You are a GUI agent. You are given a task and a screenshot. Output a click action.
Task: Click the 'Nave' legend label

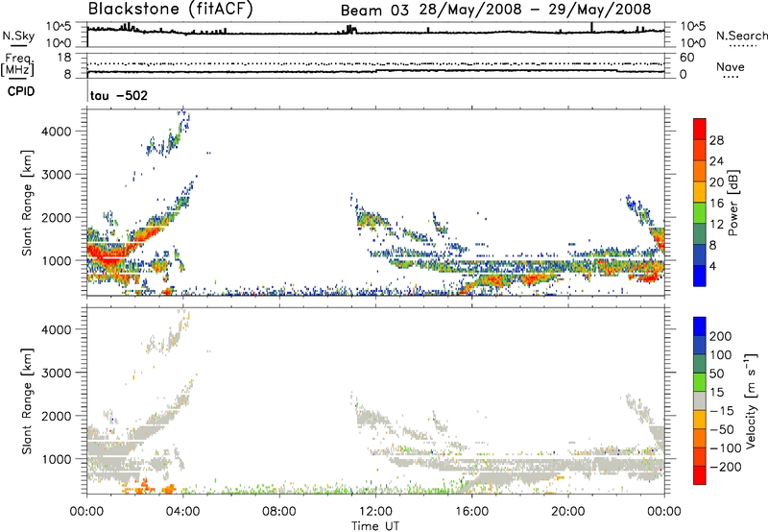[730, 66]
